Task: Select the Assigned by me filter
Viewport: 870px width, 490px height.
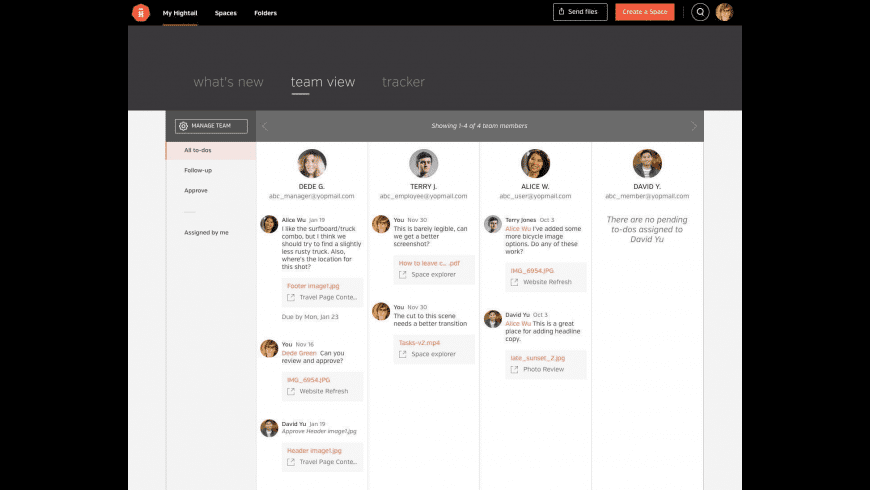Action: click(206, 233)
